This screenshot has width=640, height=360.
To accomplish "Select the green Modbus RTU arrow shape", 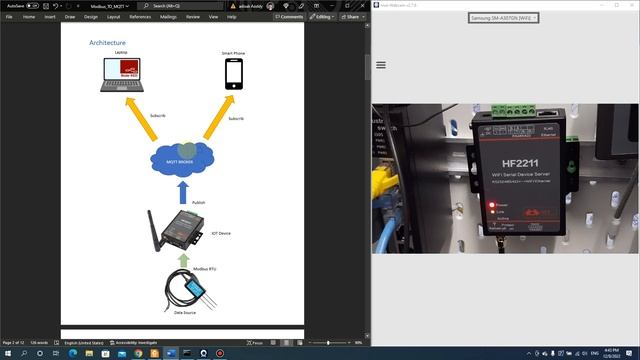I will [184, 260].
